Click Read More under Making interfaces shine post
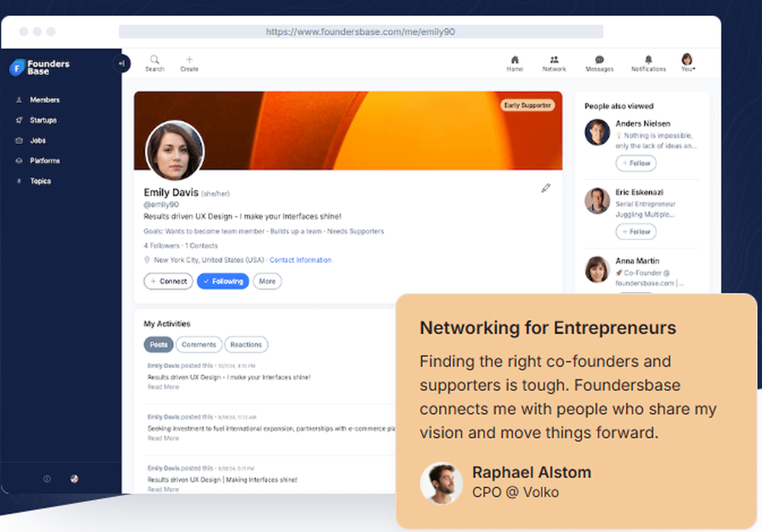Screen dimensions: 762x532 (x=163, y=489)
